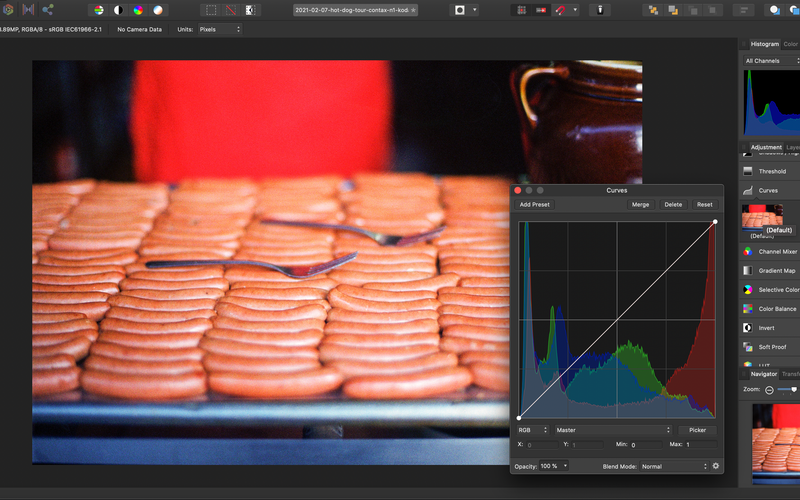Apply Auto Levels from the toolbar
Screen dimensions: 800x500
(x=99, y=10)
